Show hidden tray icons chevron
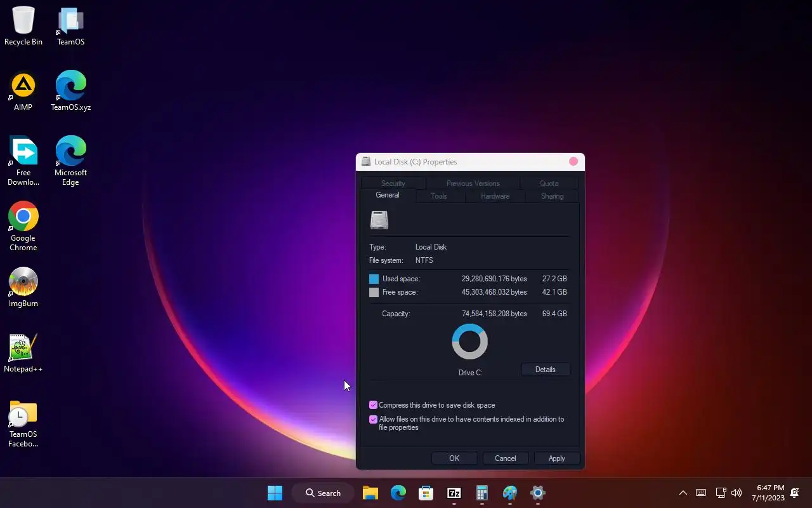This screenshot has height=508, width=812. click(683, 493)
